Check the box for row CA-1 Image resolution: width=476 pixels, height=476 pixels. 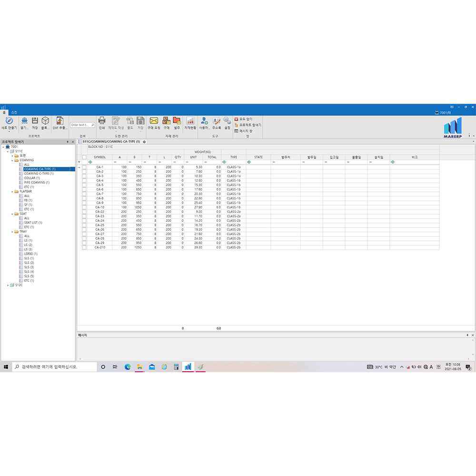point(84,167)
